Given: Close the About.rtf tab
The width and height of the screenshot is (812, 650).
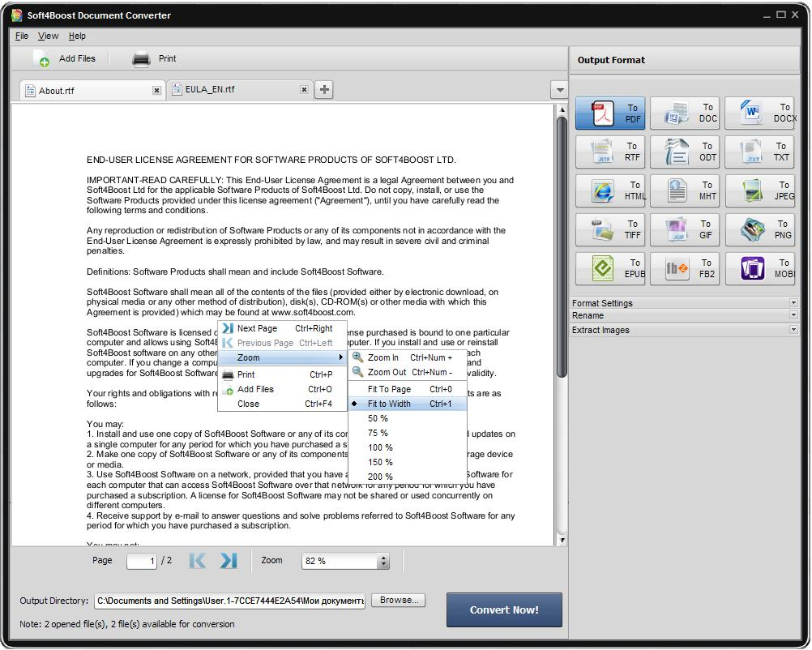Looking at the screenshot, I should click(156, 91).
